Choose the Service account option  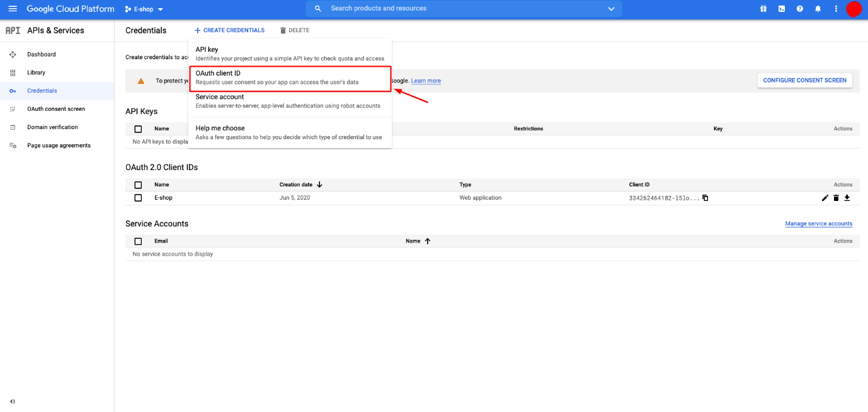click(290, 101)
